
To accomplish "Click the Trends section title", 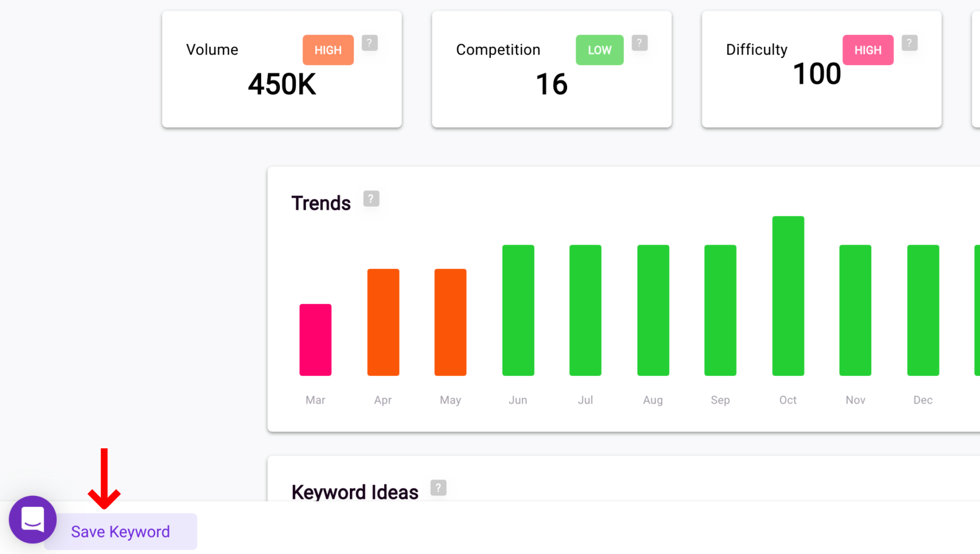I will [x=321, y=203].
